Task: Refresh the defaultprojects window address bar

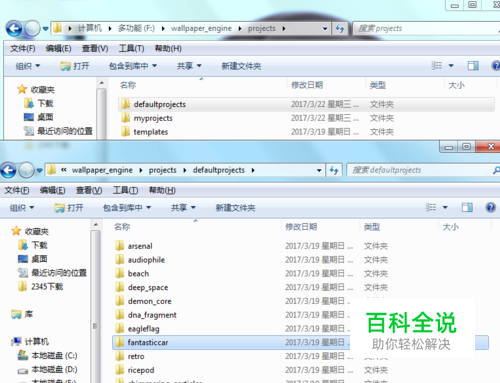Action: pos(334,170)
